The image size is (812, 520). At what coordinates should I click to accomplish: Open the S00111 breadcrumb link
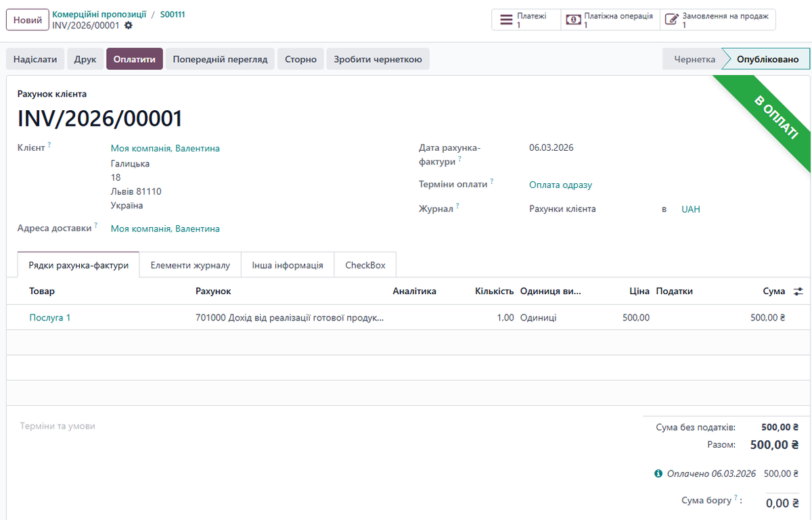[173, 14]
